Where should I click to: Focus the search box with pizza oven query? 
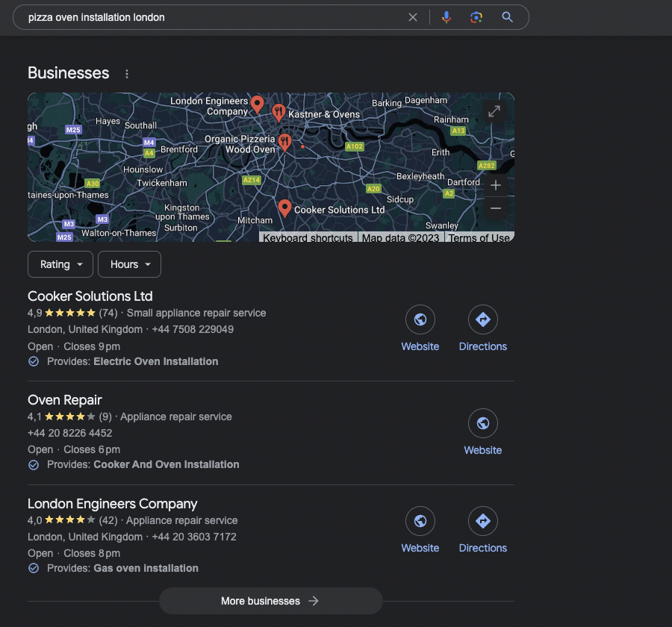point(214,17)
